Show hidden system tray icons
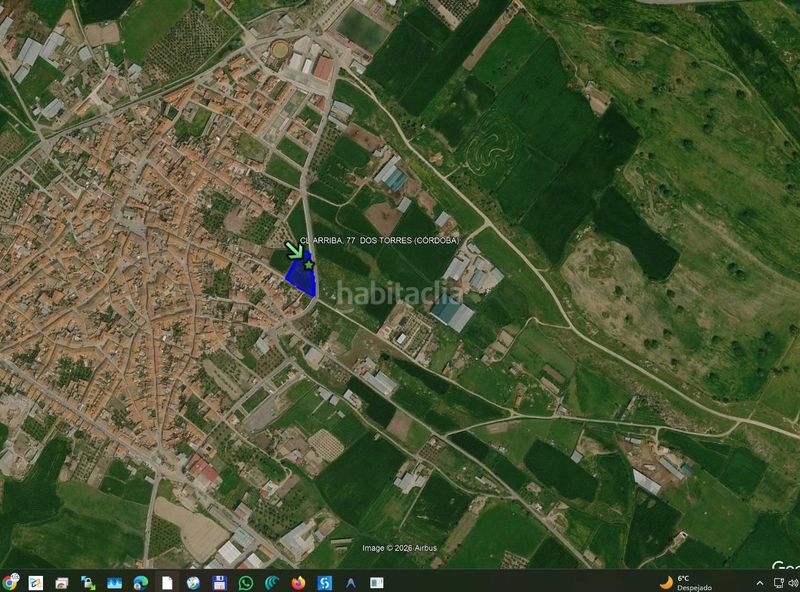800x592 pixels. click(760, 583)
